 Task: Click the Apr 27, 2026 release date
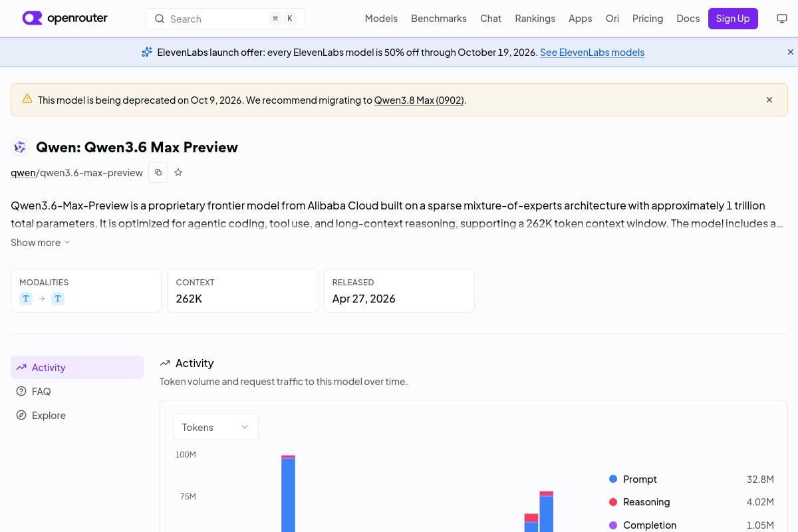[x=364, y=299]
